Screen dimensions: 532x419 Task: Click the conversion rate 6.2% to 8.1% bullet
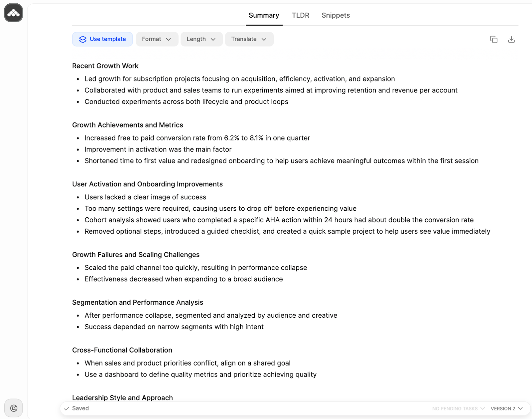(x=197, y=138)
